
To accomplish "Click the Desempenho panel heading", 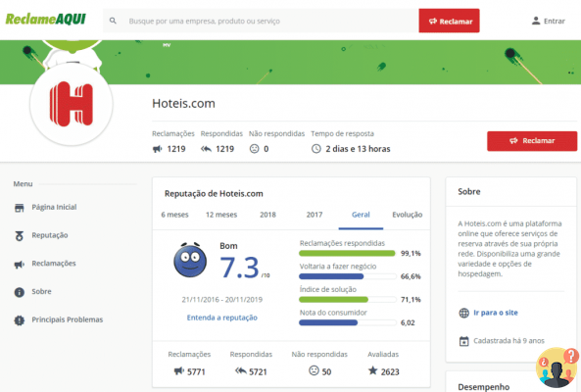I will (x=484, y=387).
